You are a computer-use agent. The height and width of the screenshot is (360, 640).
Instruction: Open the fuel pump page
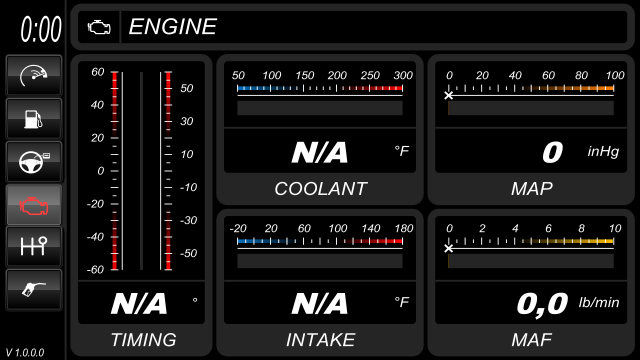pyautogui.click(x=34, y=118)
